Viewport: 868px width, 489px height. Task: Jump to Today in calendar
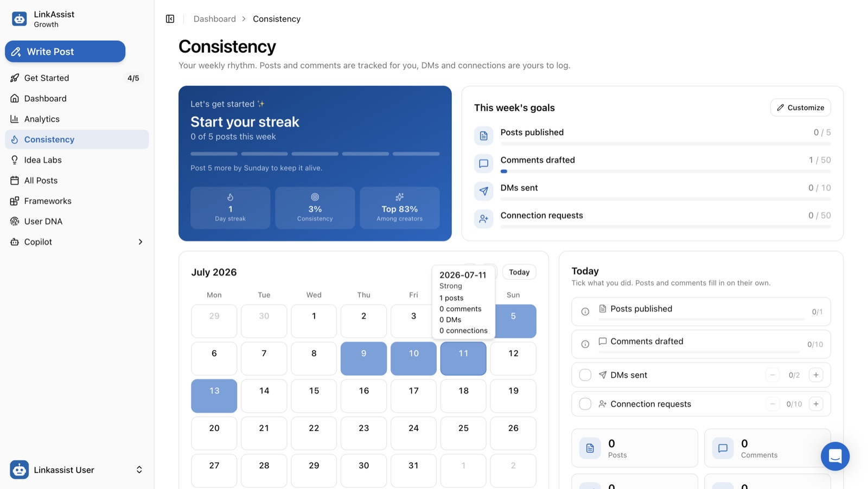tap(519, 272)
